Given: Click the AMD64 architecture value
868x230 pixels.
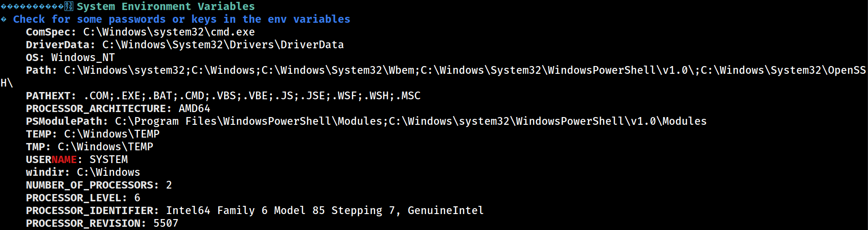Looking at the screenshot, I should [x=194, y=108].
